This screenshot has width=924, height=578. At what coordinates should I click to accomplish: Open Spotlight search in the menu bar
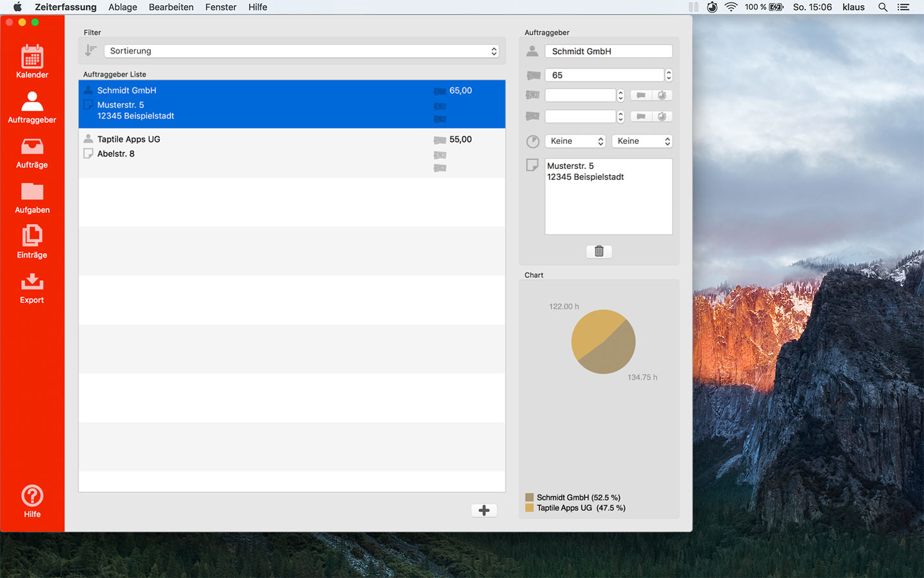(883, 7)
